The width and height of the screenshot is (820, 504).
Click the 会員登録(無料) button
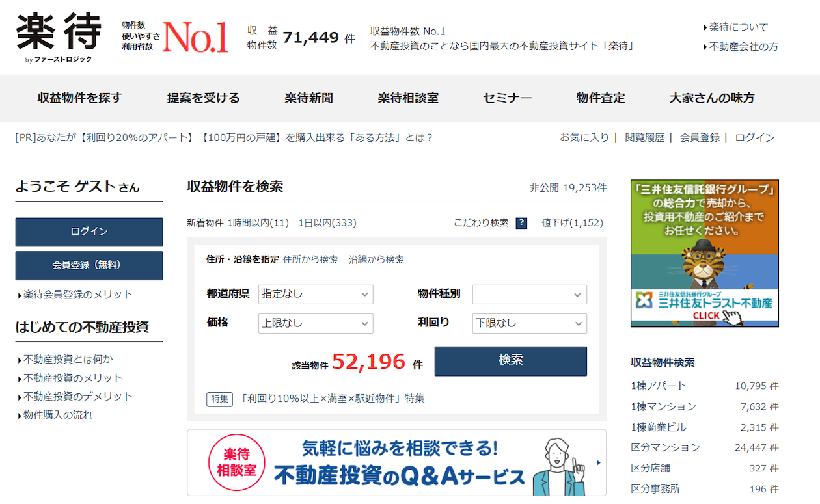coord(89,265)
